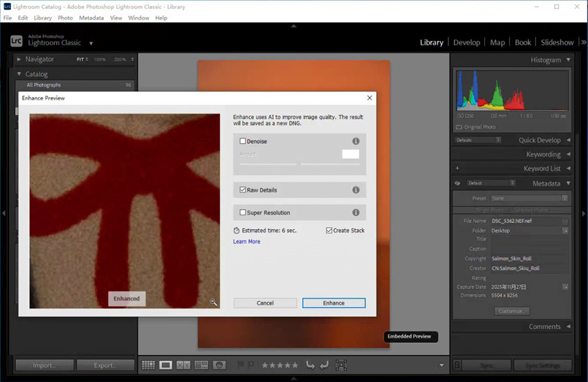Switch to the Book module
The height and width of the screenshot is (382, 588).
(x=523, y=42)
